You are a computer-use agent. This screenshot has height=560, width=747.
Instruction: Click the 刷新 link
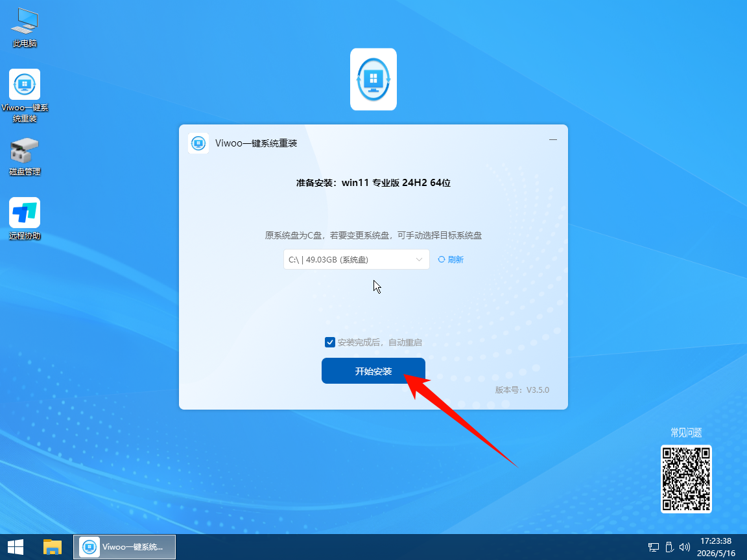(x=455, y=259)
